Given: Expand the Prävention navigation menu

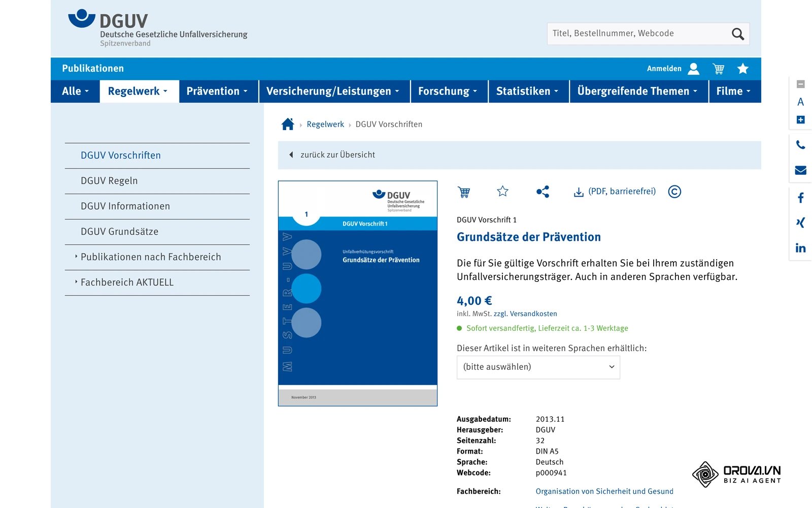Looking at the screenshot, I should tap(218, 91).
